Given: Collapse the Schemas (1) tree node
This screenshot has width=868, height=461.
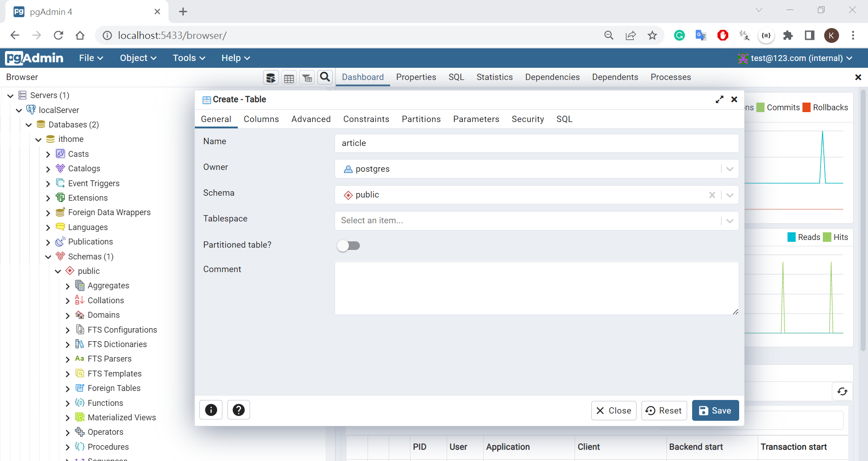Looking at the screenshot, I should [x=48, y=257].
